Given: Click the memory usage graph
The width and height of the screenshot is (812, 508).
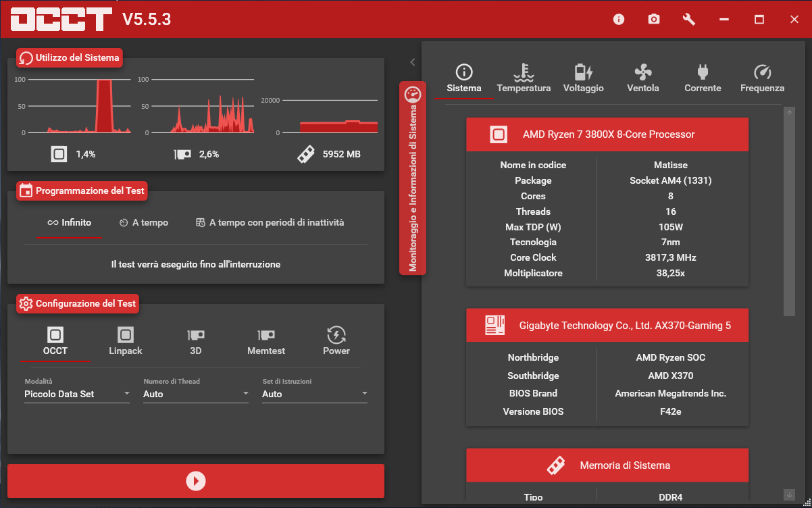Looking at the screenshot, I should (x=330, y=116).
